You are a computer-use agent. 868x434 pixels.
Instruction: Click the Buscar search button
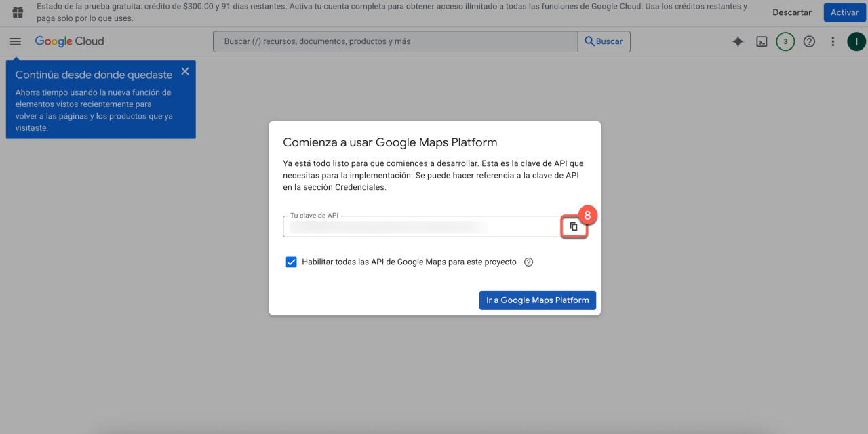[604, 41]
